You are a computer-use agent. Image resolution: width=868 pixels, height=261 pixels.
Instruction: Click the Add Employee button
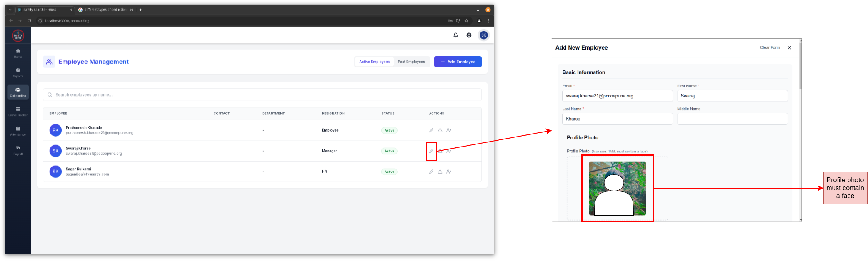458,62
